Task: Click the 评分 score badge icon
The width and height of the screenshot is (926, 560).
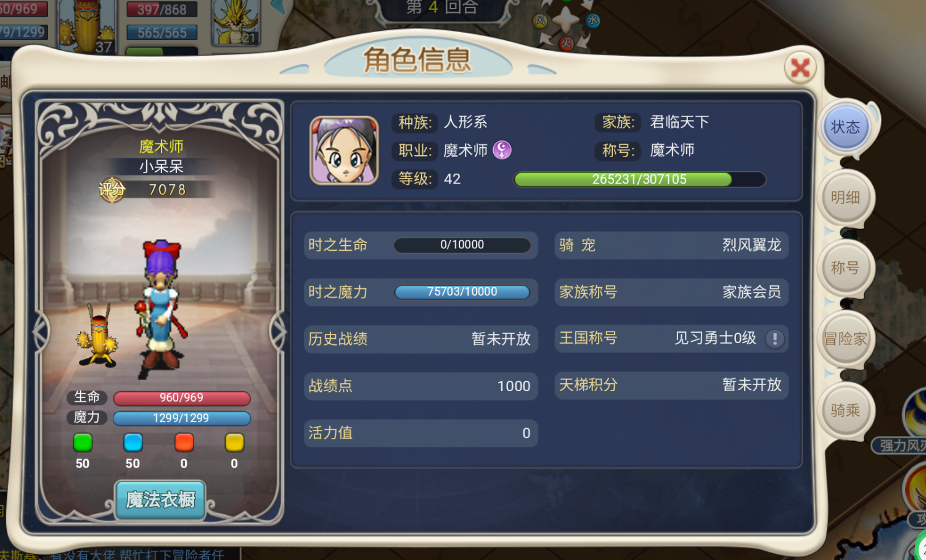Action: click(112, 190)
